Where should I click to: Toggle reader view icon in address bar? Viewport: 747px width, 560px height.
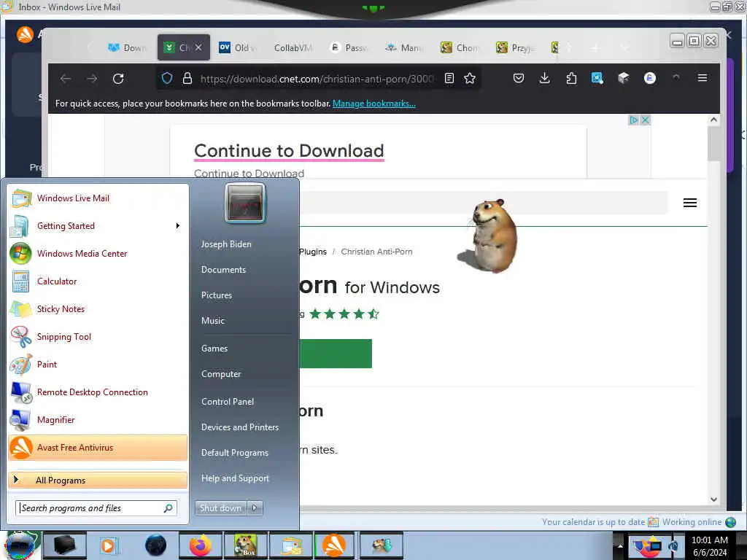449,78
